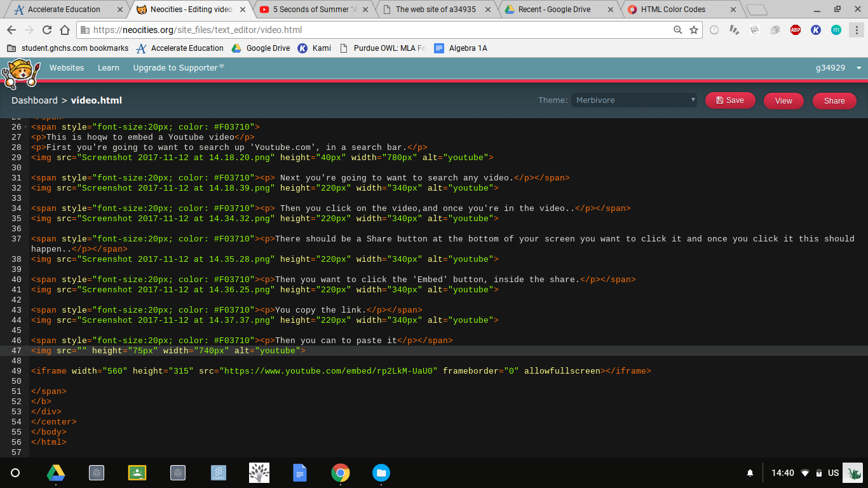
Task: Click the text 'Then you can to paste it'
Action: point(336,341)
